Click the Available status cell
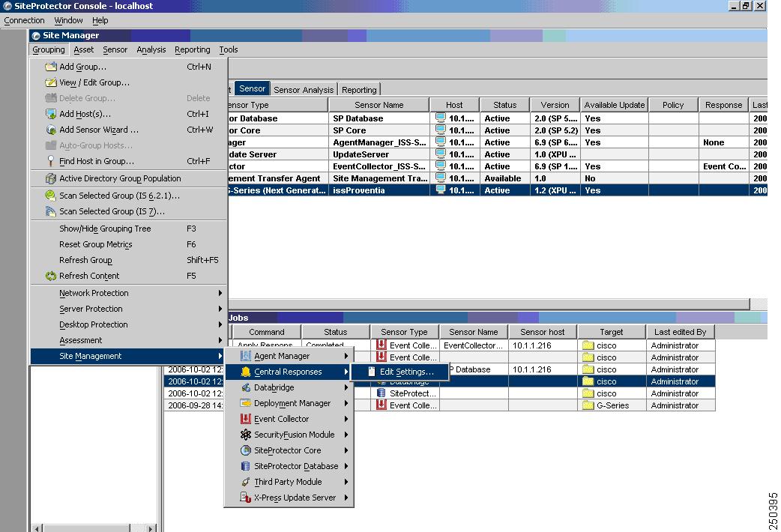 tap(504, 178)
